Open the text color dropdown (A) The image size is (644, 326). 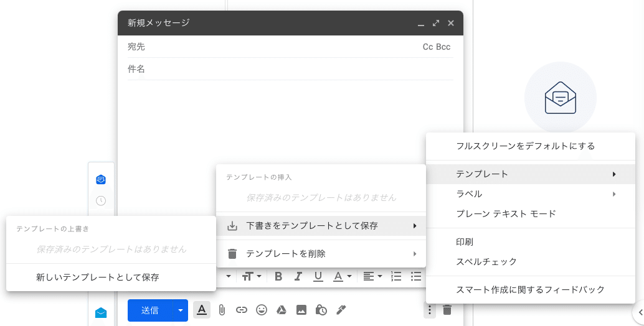(342, 276)
